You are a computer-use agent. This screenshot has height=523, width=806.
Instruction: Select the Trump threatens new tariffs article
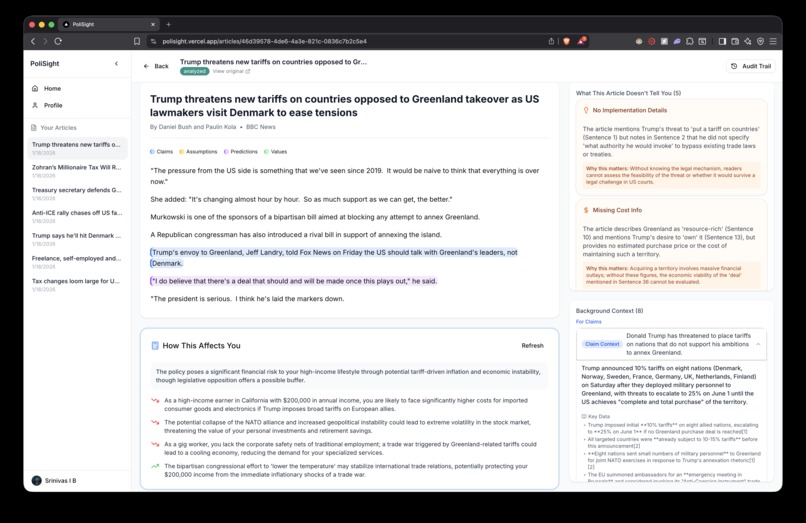point(77,148)
